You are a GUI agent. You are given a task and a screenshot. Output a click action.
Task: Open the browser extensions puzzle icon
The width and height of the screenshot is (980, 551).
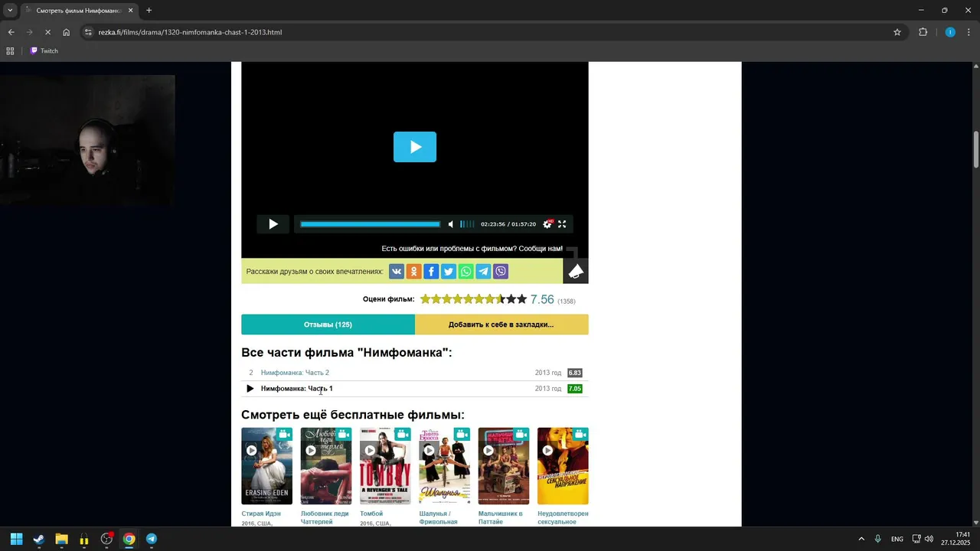coord(923,32)
